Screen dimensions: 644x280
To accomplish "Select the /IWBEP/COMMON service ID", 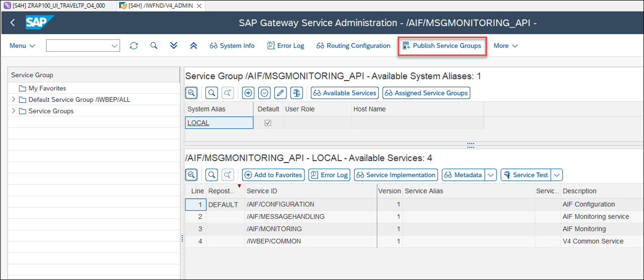I will click(x=274, y=241).
